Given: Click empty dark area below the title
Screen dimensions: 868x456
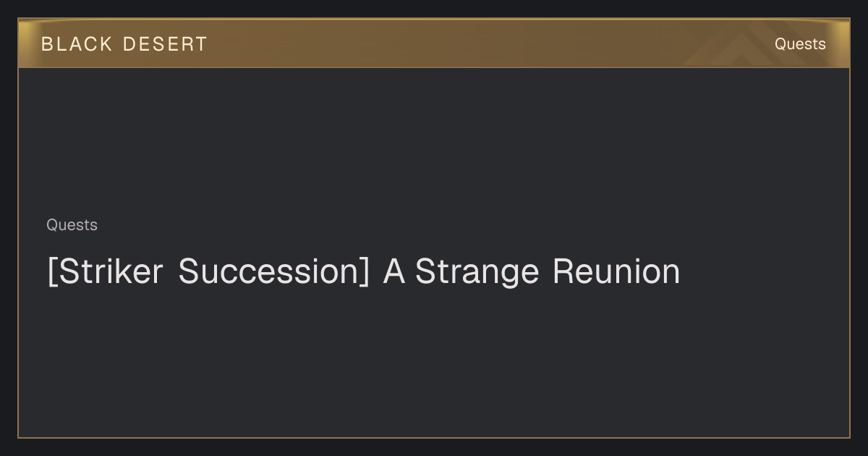Looking at the screenshot, I should coord(434,362).
